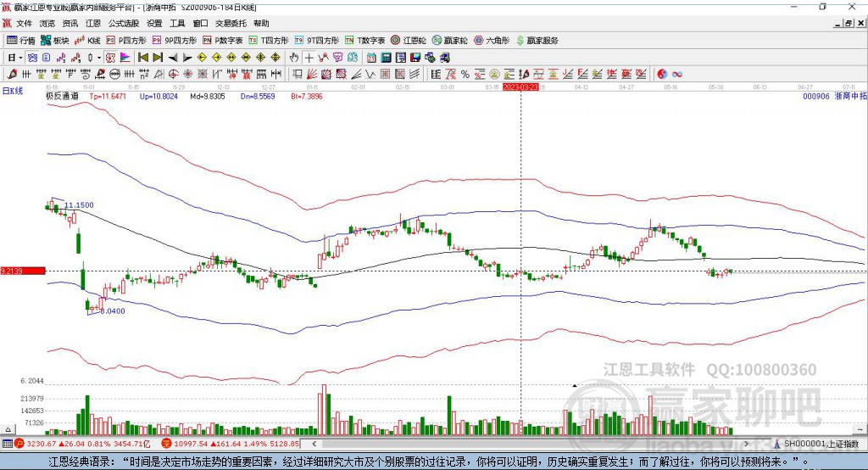
Task: Click the SH000001 上证指数 status item
Action: [x=816, y=444]
